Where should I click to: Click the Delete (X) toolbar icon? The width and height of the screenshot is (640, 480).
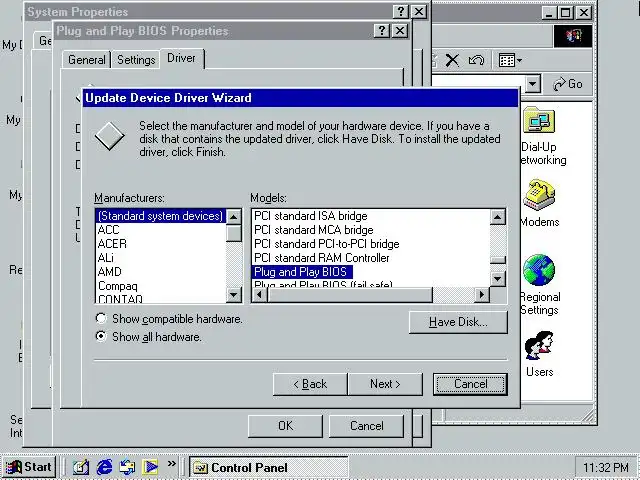[x=452, y=60]
